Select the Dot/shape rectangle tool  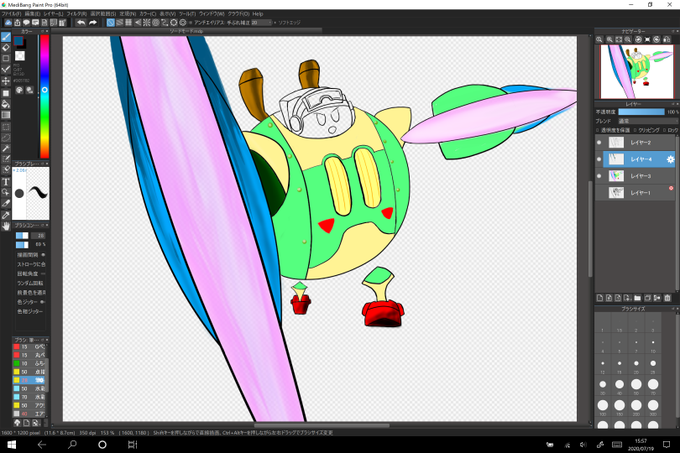click(6, 59)
